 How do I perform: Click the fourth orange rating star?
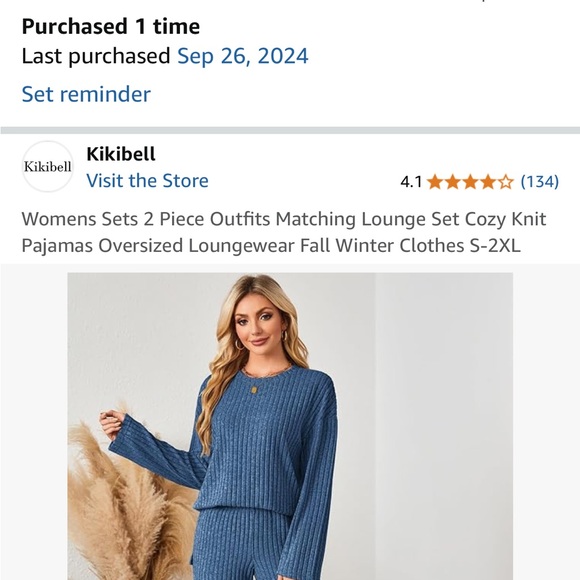488,182
